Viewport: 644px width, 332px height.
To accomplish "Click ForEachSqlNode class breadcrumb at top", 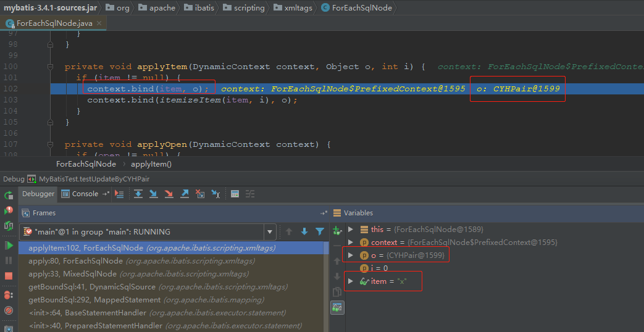I will [x=357, y=8].
